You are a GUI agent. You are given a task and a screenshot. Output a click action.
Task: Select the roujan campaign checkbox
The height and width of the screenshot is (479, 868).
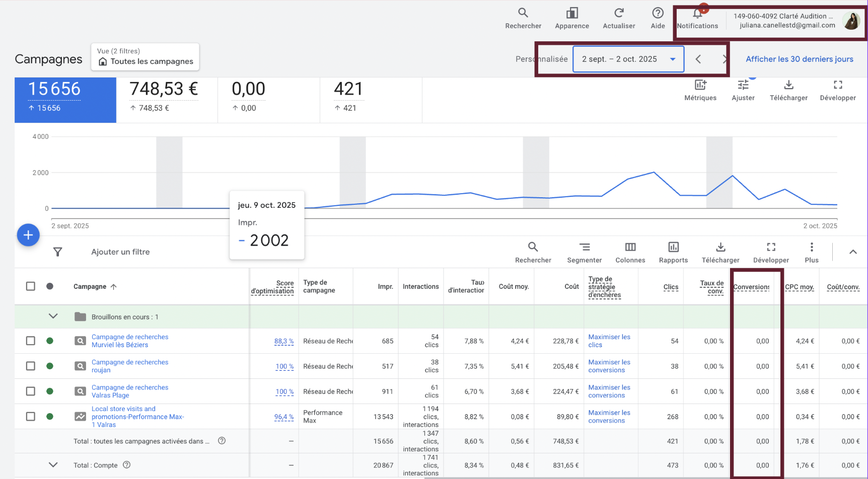pyautogui.click(x=31, y=366)
